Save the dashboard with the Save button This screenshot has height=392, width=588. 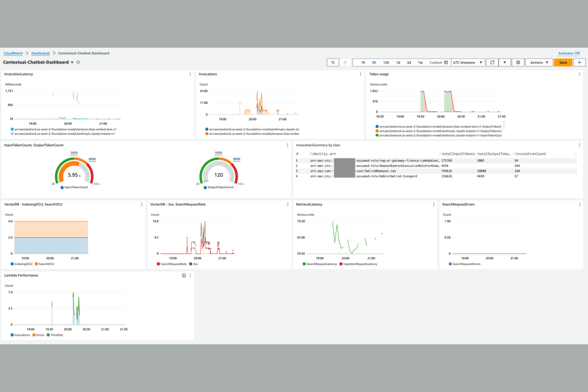coord(563,62)
